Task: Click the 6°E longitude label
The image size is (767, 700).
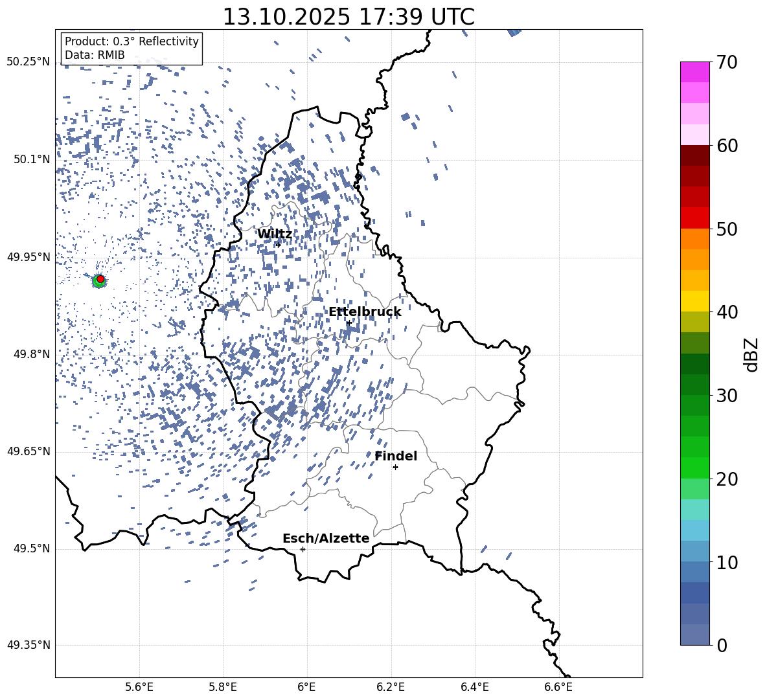Action: coord(306,688)
